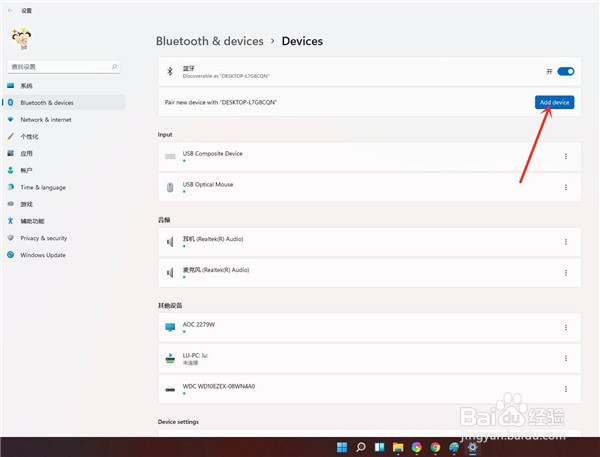
Task: Turn off the Bluetooth toggle switch
Action: click(x=566, y=72)
